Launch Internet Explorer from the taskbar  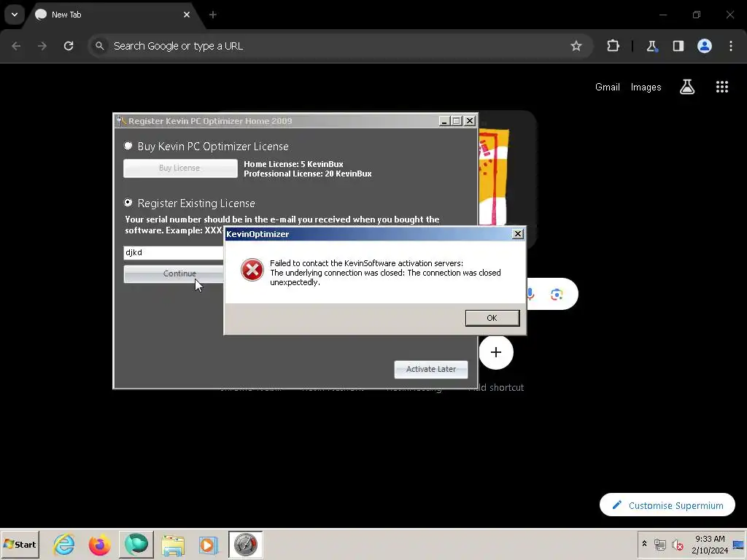pos(64,544)
